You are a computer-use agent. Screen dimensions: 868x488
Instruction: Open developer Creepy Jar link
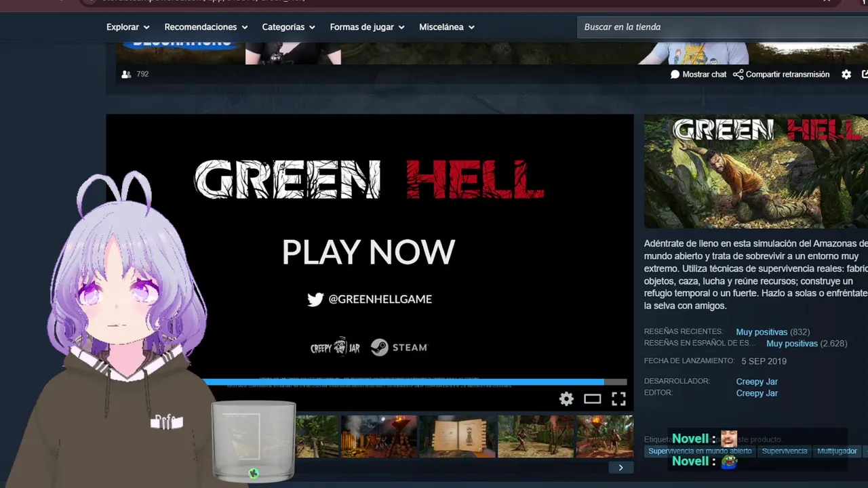click(x=757, y=382)
